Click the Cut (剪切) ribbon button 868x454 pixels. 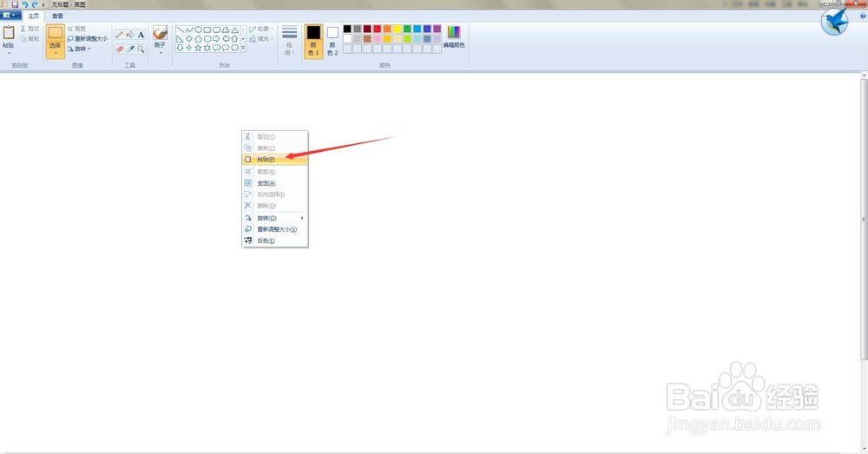coord(30,29)
